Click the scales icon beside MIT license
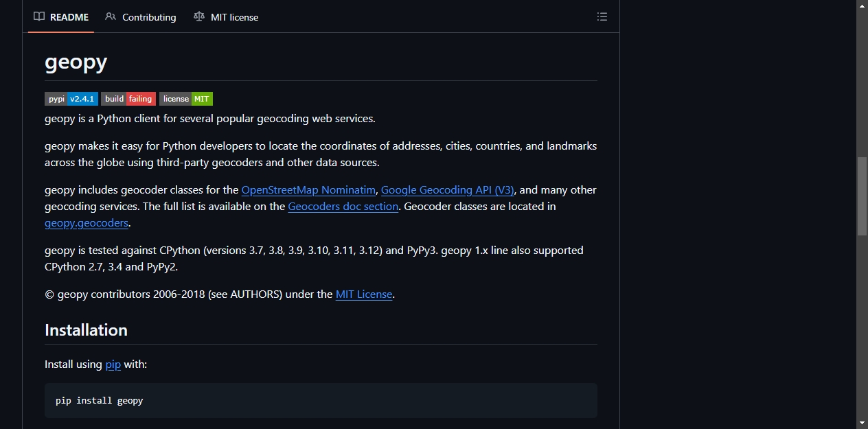 pos(199,16)
